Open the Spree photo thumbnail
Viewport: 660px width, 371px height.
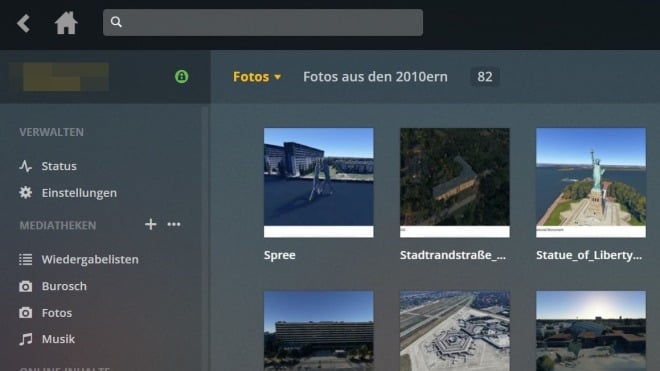(319, 183)
